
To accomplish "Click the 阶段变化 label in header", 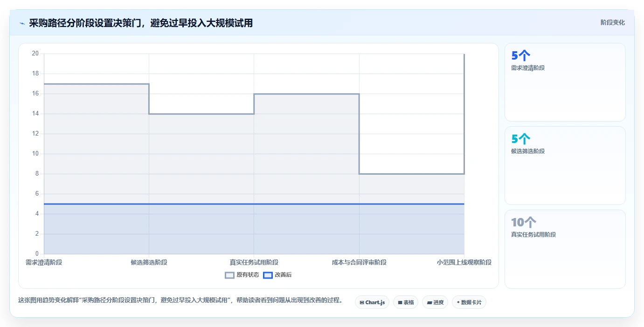I will pos(612,22).
